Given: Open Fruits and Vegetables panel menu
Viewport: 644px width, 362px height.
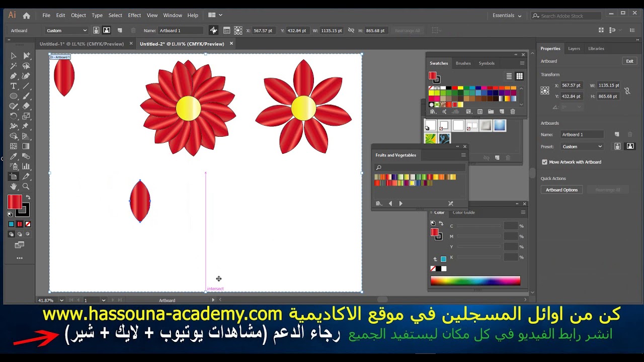Looking at the screenshot, I should [463, 155].
